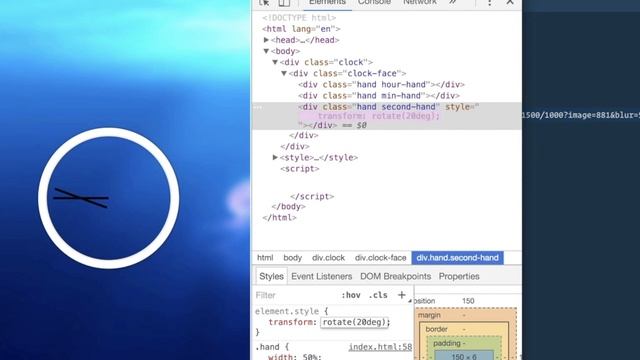The width and height of the screenshot is (640, 360).
Task: Open the Properties tab
Action: [459, 276]
